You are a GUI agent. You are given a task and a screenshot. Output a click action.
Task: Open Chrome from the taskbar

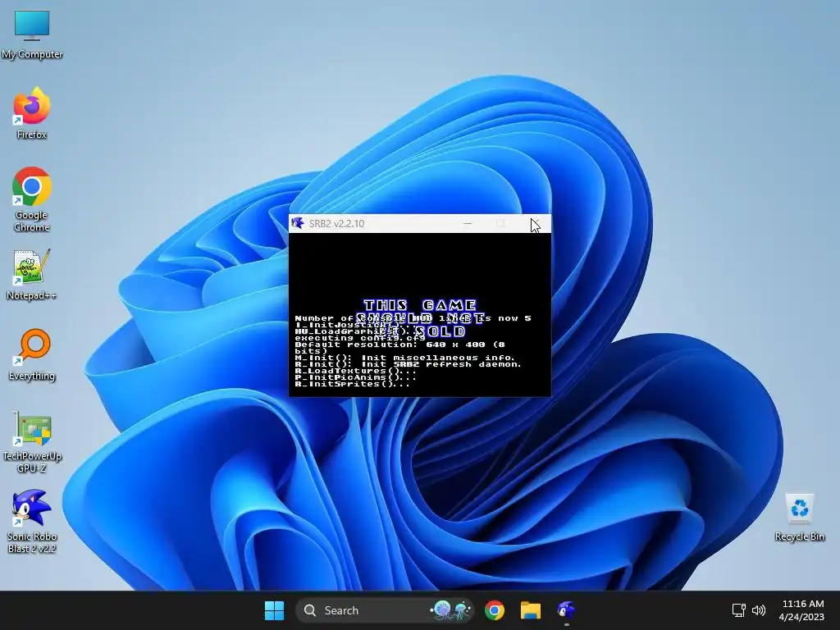[495, 610]
